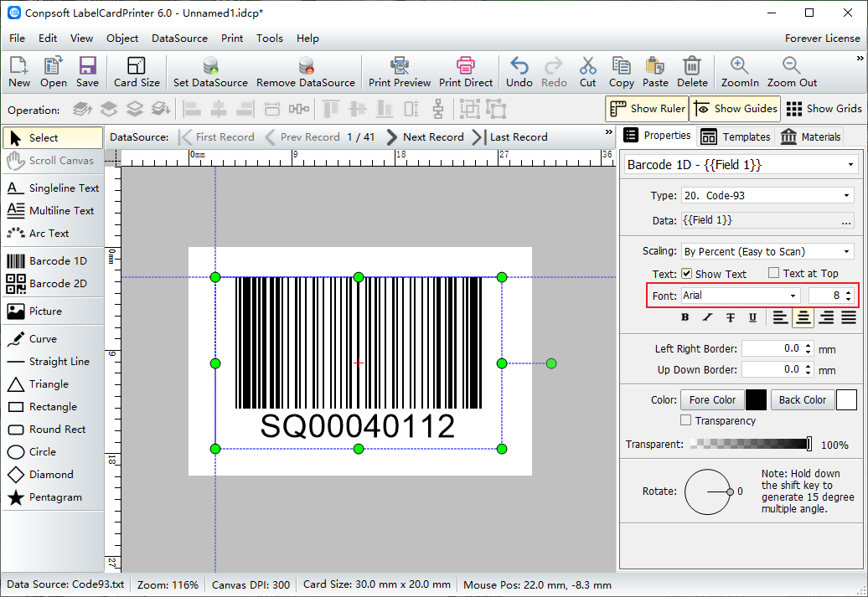Save the label with the Save icon
This screenshot has width=868, height=597.
pyautogui.click(x=87, y=72)
